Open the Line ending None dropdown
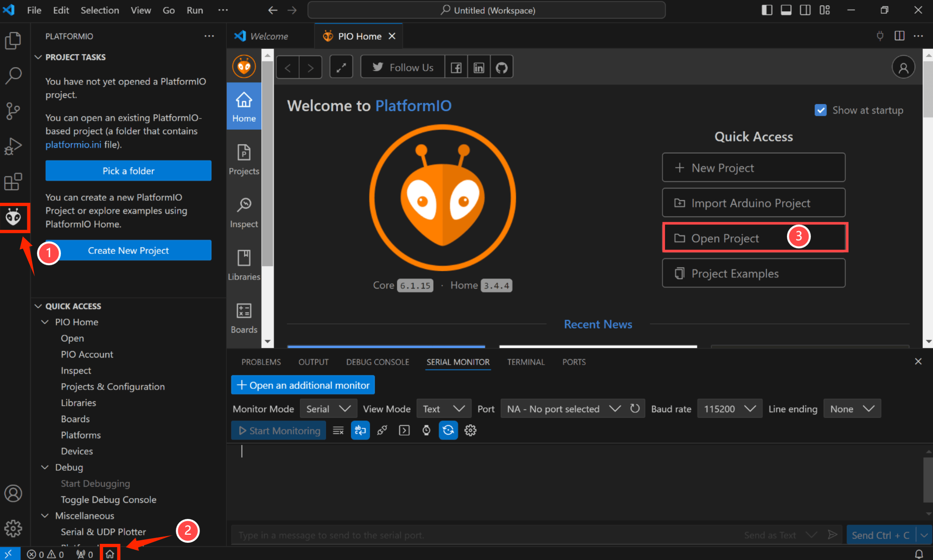933x560 pixels. click(x=852, y=409)
